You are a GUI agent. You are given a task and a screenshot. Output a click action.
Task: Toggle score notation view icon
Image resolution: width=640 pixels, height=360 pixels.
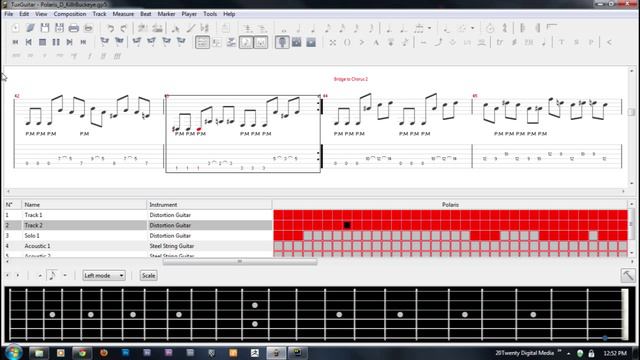coord(246,42)
